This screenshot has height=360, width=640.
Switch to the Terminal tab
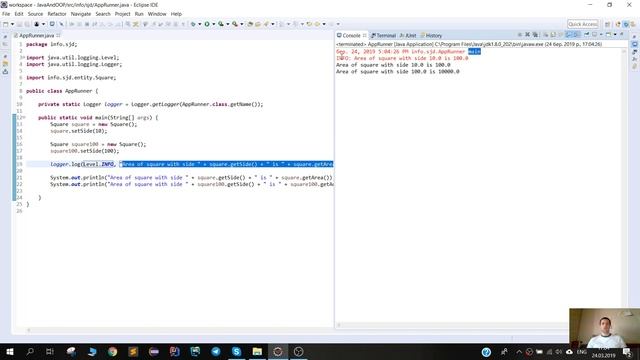point(384,36)
